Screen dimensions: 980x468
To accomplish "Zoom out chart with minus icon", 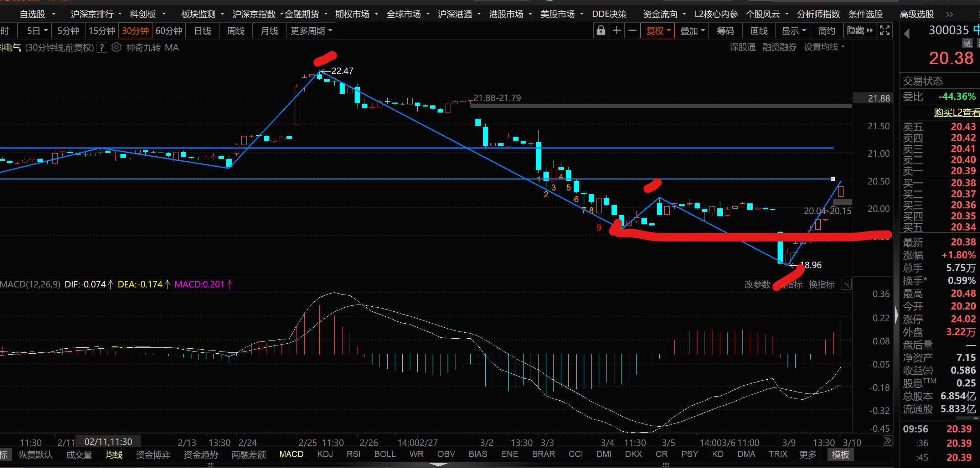I will [632, 30].
